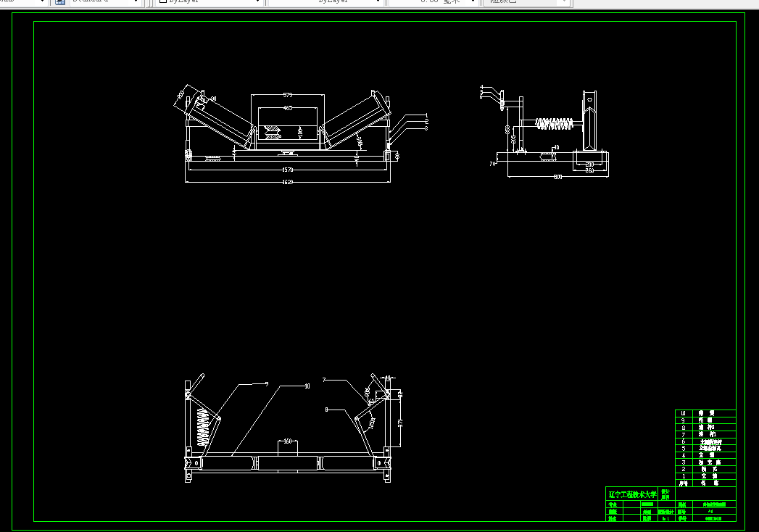Select parts list row number 7
Screen dimensions: 759x532
coord(684,434)
